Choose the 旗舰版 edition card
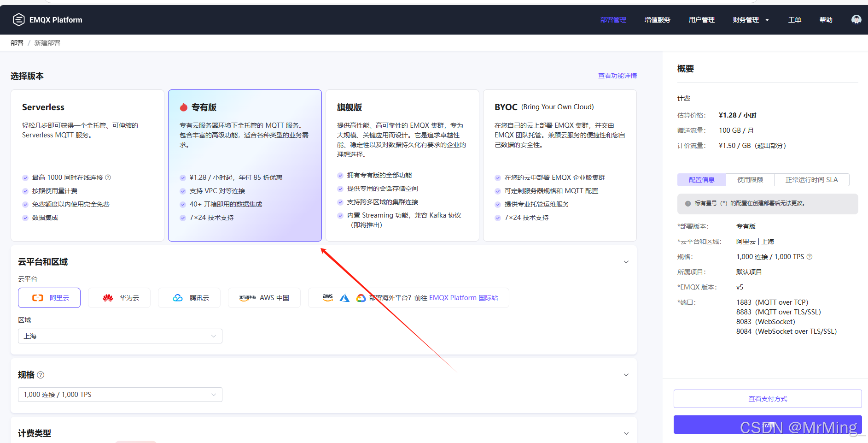This screenshot has height=443, width=868. 402,165
